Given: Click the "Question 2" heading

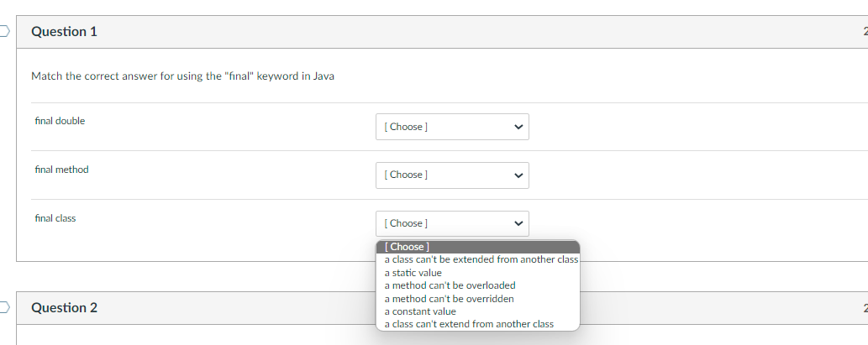Looking at the screenshot, I should (x=64, y=308).
